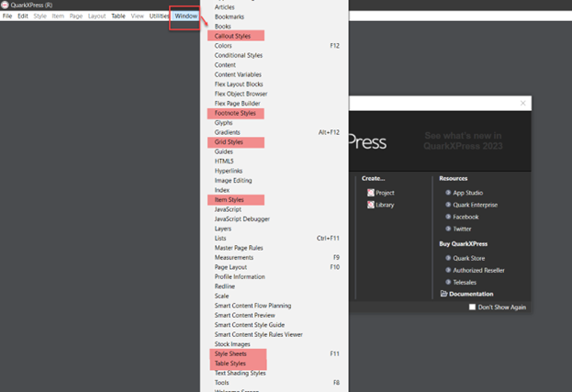572x392 pixels.
Task: Click the Library icon under Create
Action: [x=371, y=205]
